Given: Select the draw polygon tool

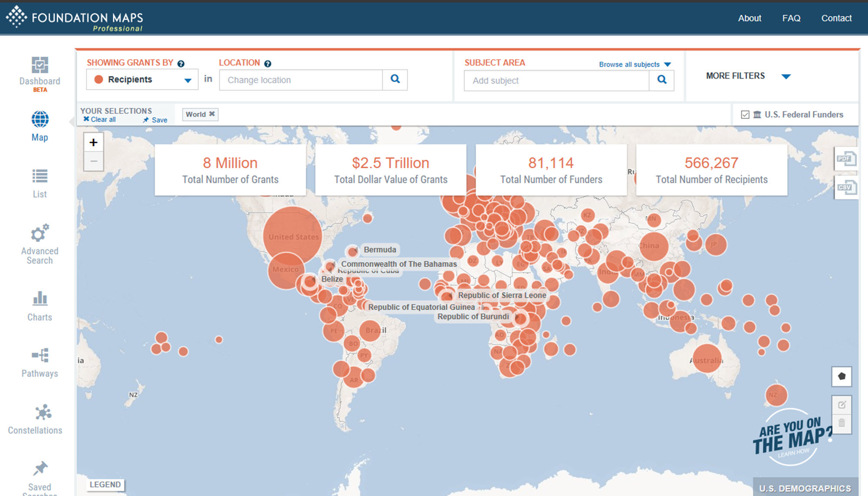Looking at the screenshot, I should 842,376.
